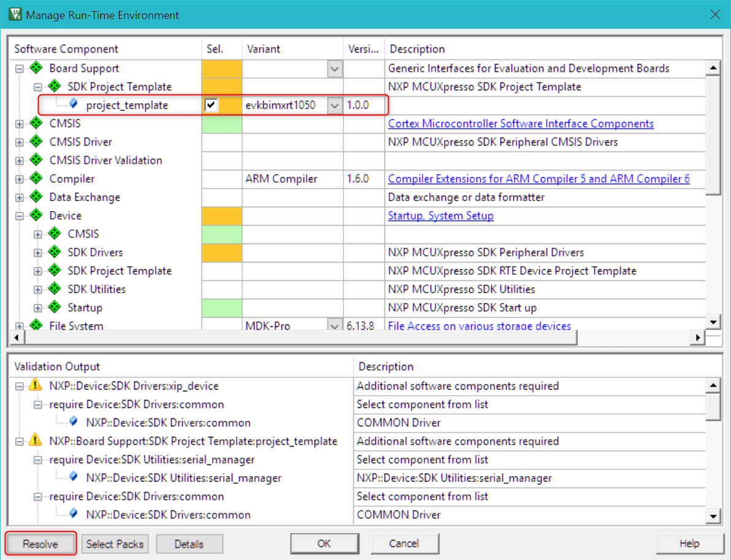
Task: Click the Resolve button
Action: [40, 543]
